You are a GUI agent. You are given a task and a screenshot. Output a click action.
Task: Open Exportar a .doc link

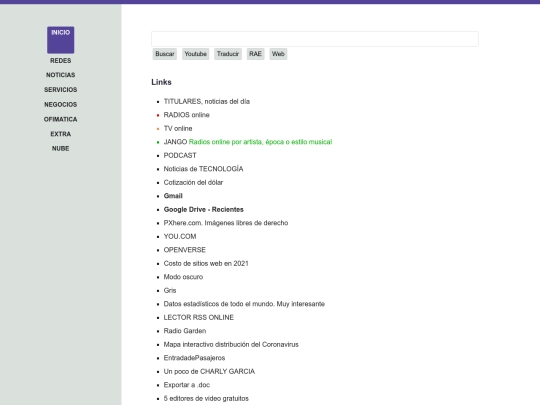click(187, 385)
